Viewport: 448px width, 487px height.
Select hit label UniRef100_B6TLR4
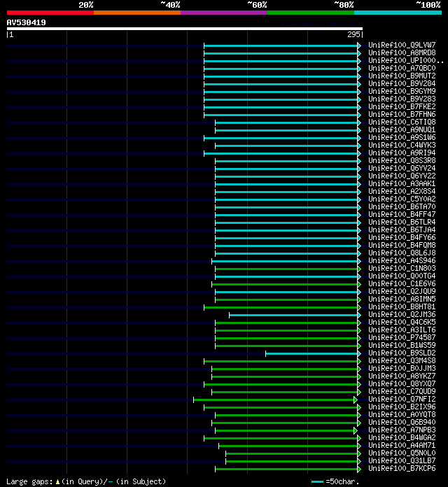pos(402,222)
